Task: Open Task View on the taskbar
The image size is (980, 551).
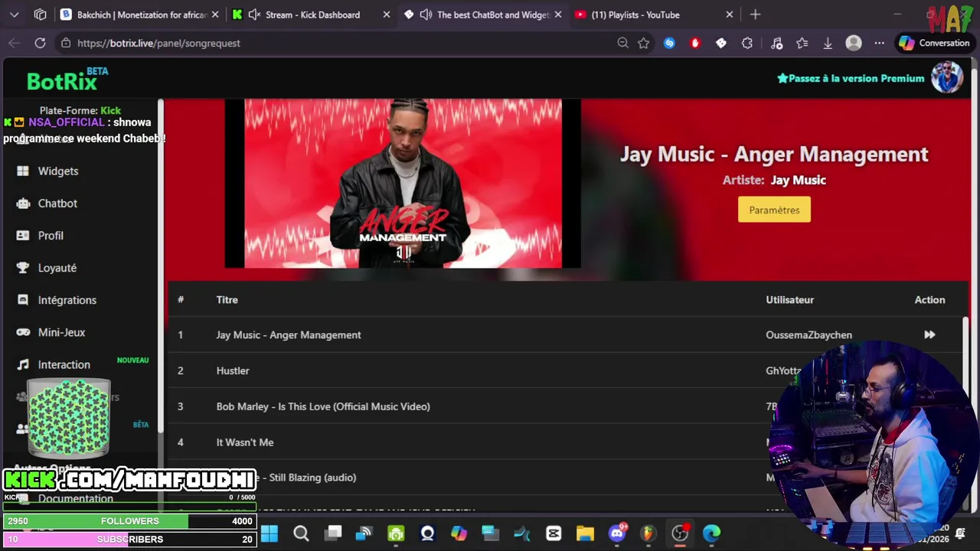Action: click(x=333, y=533)
